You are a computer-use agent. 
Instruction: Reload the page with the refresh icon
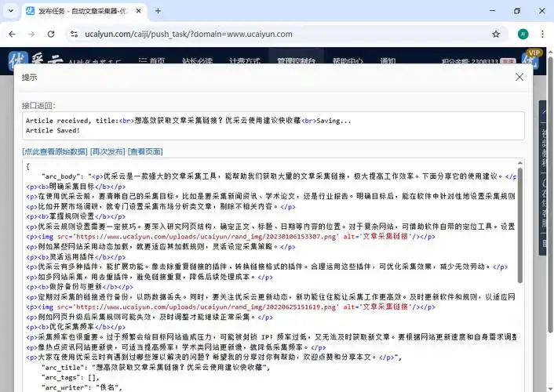(x=51, y=34)
